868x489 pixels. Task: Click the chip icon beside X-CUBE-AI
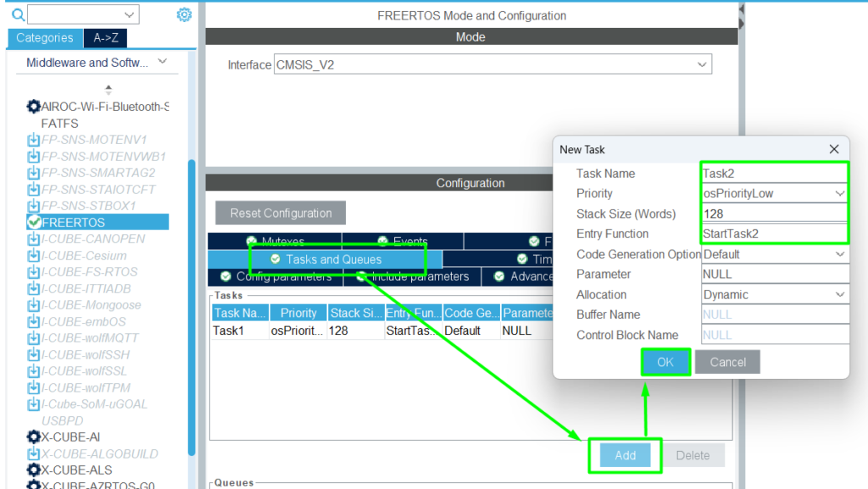[x=34, y=437]
